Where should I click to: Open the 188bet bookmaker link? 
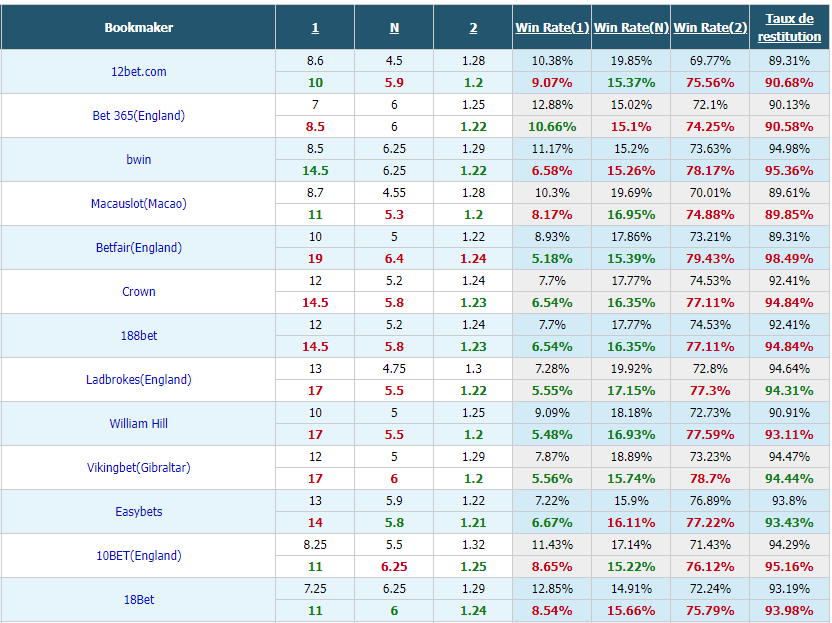tap(138, 336)
